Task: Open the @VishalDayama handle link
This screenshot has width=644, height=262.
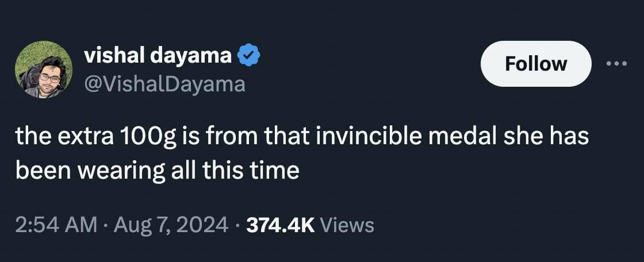Action: tap(164, 84)
